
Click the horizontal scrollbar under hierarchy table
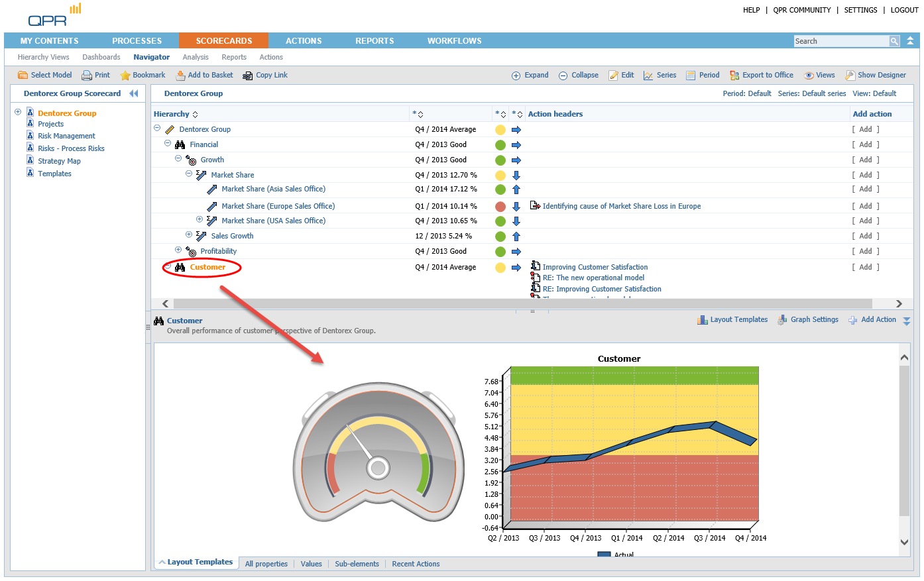pyautogui.click(x=517, y=303)
